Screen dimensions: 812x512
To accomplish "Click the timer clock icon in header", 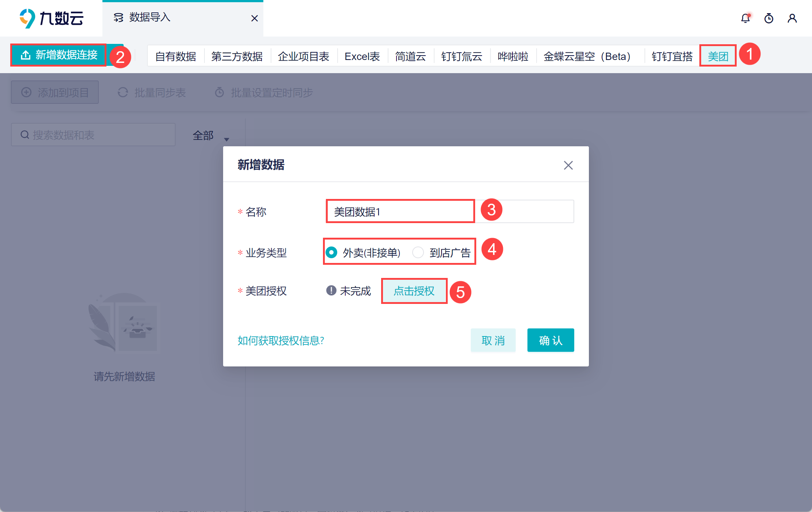I will pos(769,18).
